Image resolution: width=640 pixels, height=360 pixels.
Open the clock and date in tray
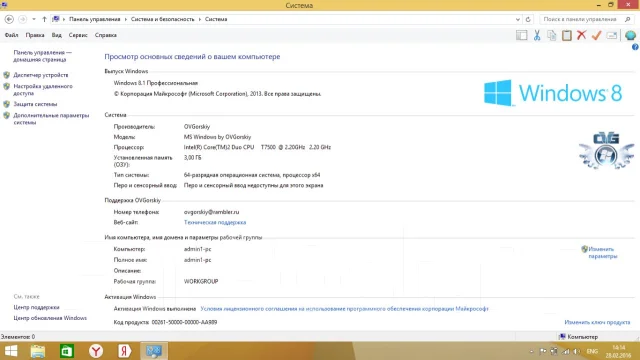(618, 351)
